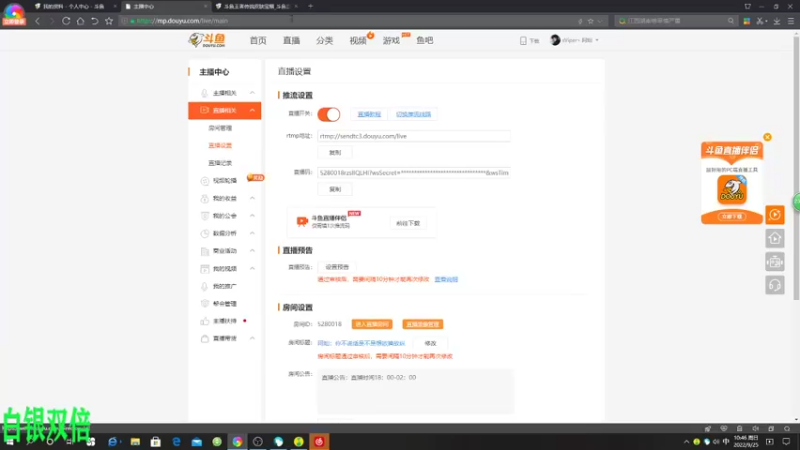The height and width of the screenshot is (450, 800).
Task: Click the 设置预告 set preview button
Action: (x=337, y=267)
